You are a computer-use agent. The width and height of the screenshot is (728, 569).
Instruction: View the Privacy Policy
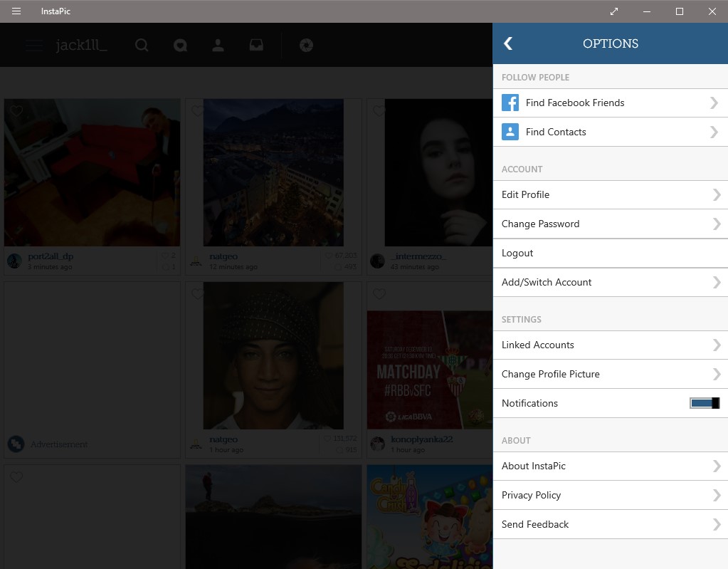(610, 495)
